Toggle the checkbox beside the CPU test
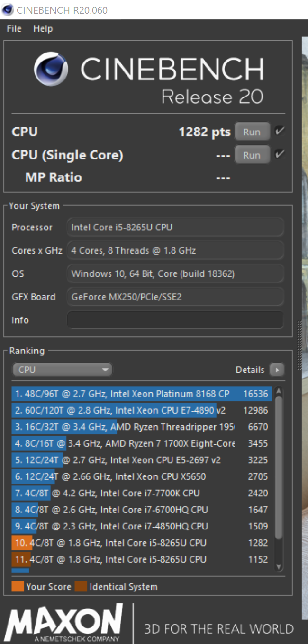Screen dimensions: 308x644 tap(279, 131)
